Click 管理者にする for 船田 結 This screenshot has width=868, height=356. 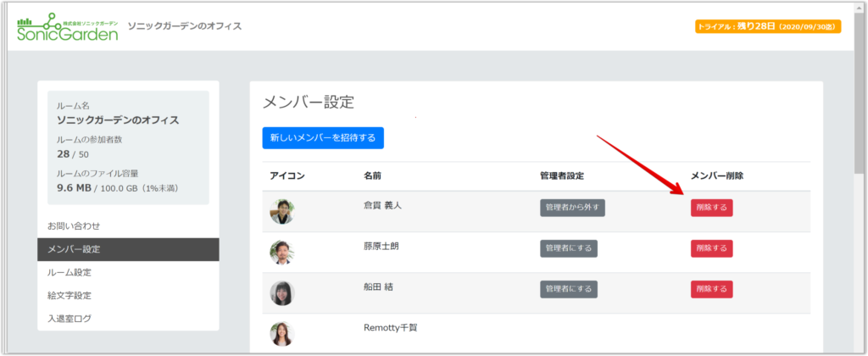569,289
